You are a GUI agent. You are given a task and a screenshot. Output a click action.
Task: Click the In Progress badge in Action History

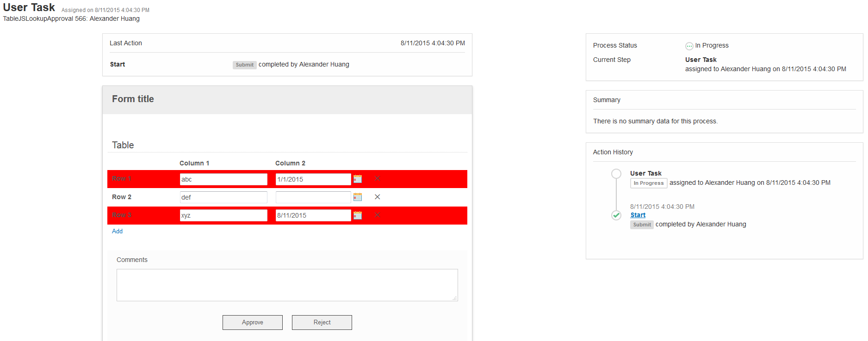tap(649, 183)
